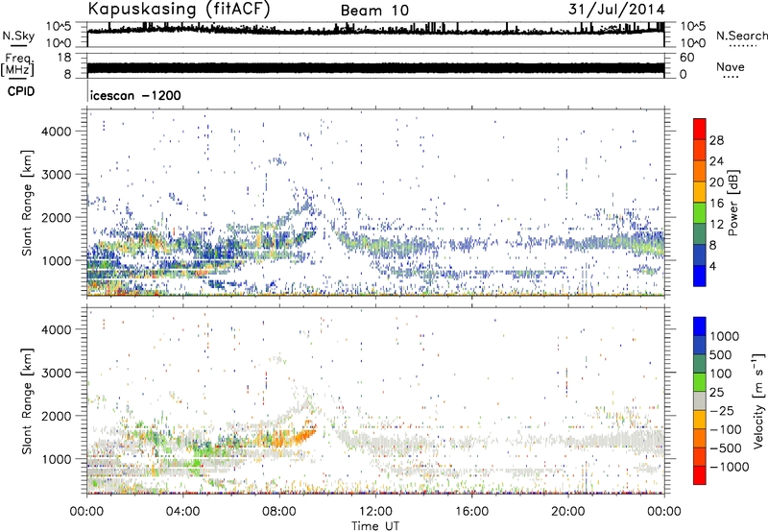Click the '12:00' time axis label
This screenshot has width=768, height=532.
point(375,512)
